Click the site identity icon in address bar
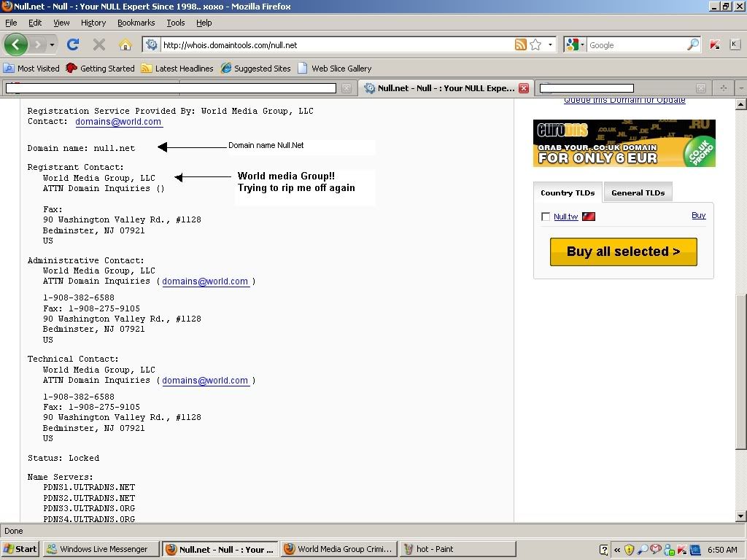 [x=152, y=44]
